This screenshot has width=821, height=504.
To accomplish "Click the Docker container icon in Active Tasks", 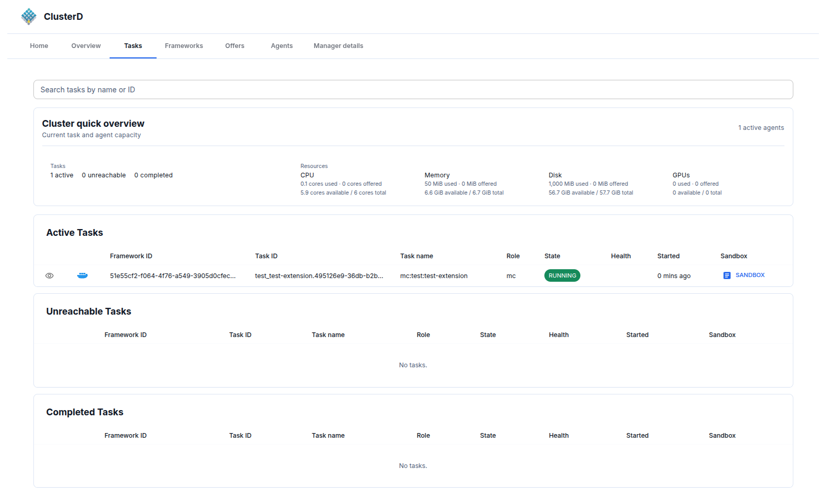I will pos(82,275).
